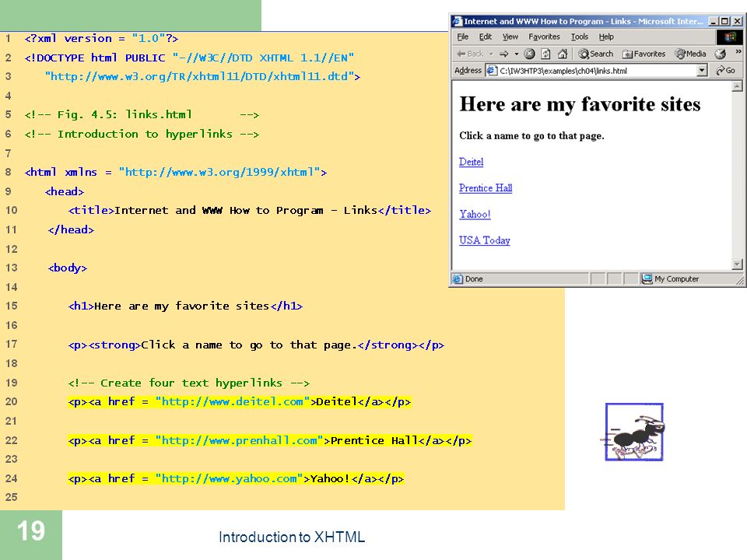The height and width of the screenshot is (560, 747).
Task: Click the address field showing links.html path
Action: (x=597, y=71)
